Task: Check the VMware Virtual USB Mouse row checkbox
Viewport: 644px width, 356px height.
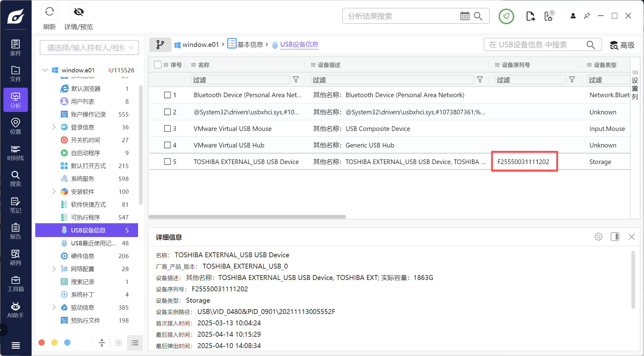Action: pyautogui.click(x=167, y=128)
